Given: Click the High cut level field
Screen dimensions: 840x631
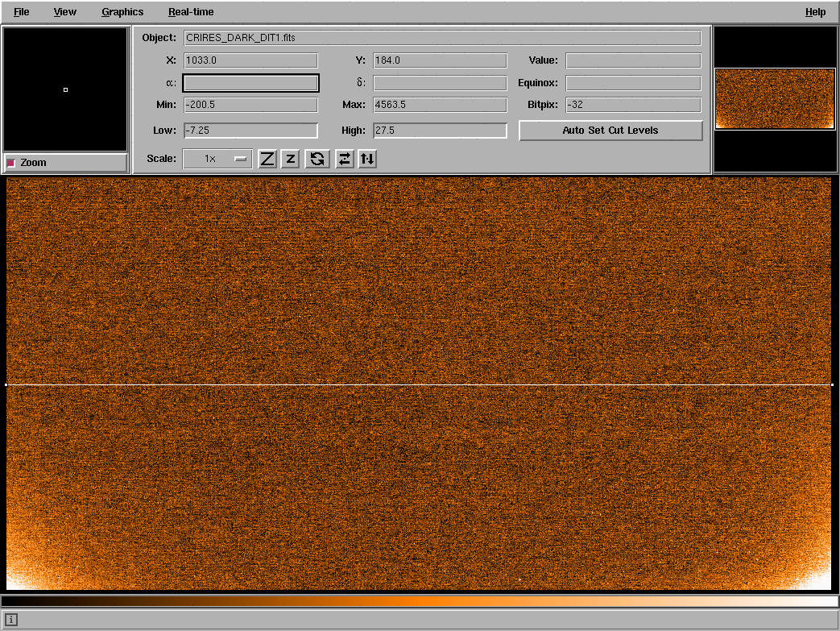Looking at the screenshot, I should tap(440, 131).
